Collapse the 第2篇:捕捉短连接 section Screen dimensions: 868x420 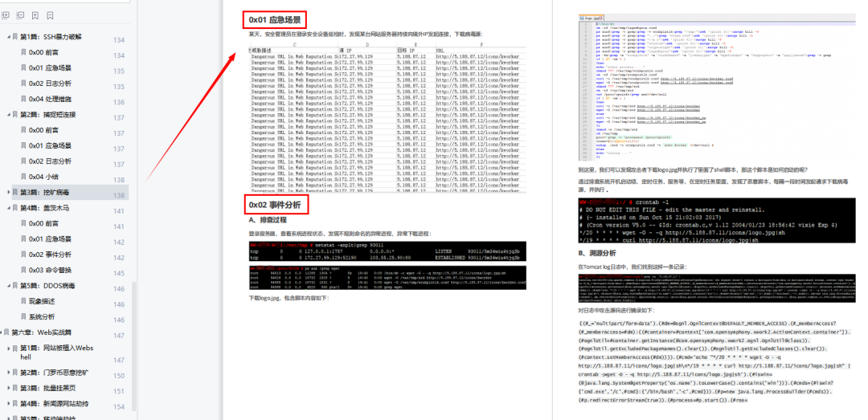(x=8, y=115)
